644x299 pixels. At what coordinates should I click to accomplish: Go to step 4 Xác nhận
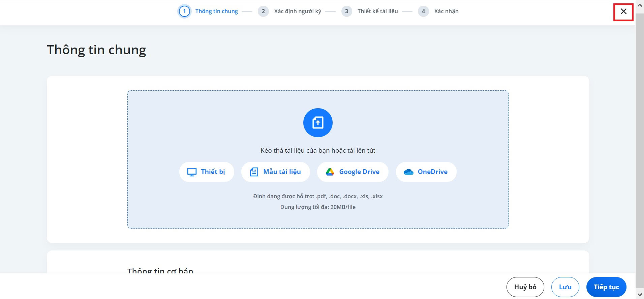click(438, 11)
